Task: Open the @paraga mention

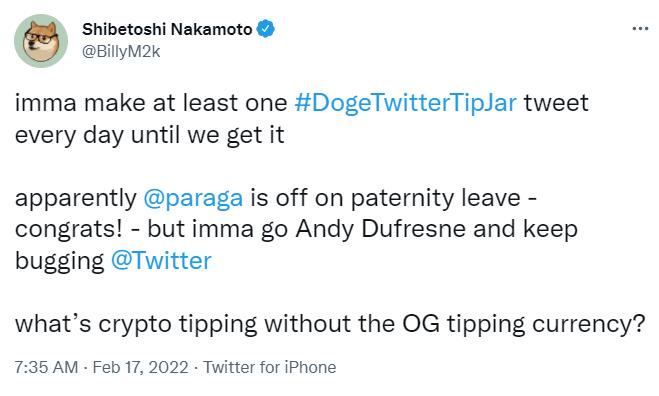Action: 193,198
